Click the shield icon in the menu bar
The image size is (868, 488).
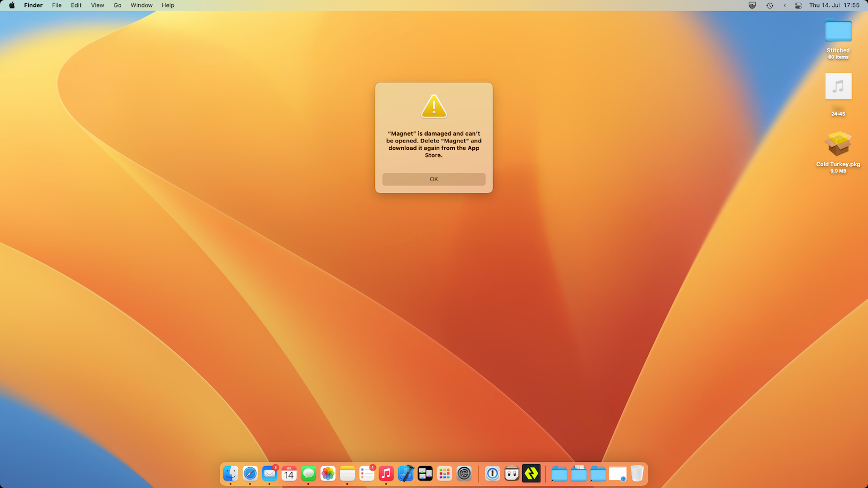point(752,5)
